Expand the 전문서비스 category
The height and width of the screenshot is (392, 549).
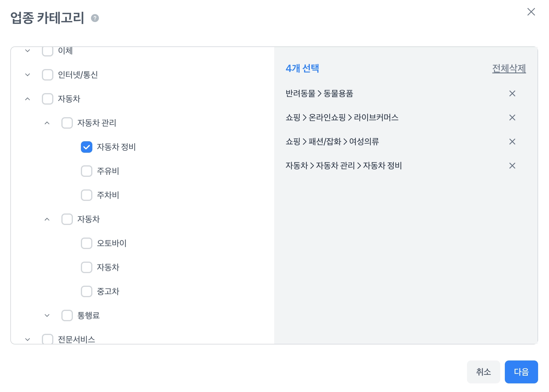(x=28, y=339)
